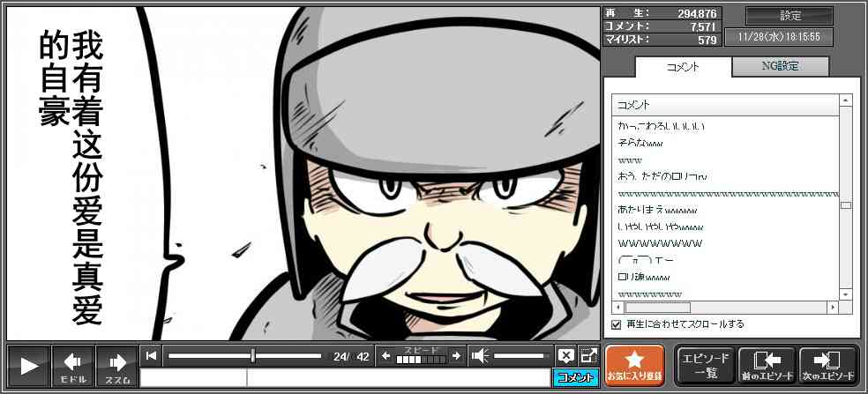Jump to the first page icon
Image resolution: width=868 pixels, height=394 pixels.
152,356
